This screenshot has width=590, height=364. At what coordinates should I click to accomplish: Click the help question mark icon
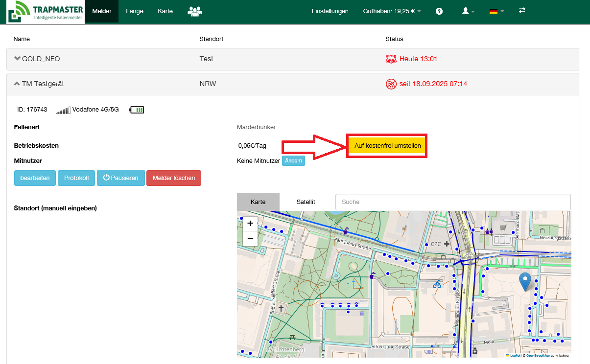[439, 11]
